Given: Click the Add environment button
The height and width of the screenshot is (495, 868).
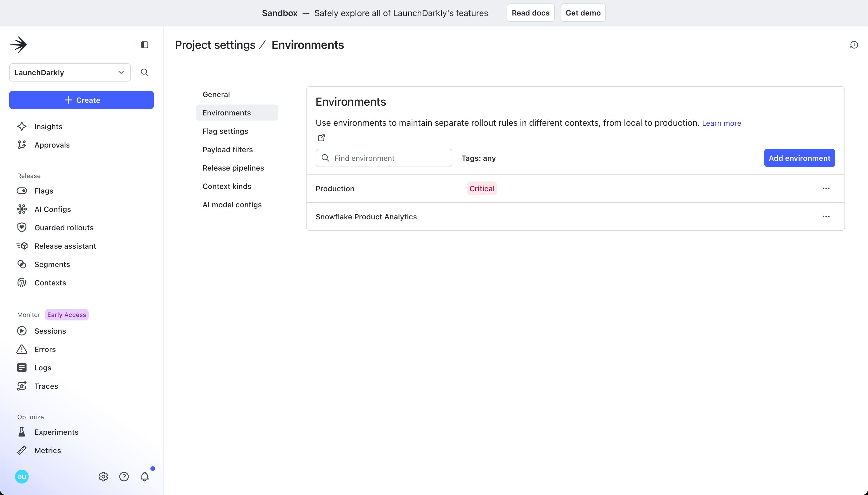Looking at the screenshot, I should click(799, 158).
